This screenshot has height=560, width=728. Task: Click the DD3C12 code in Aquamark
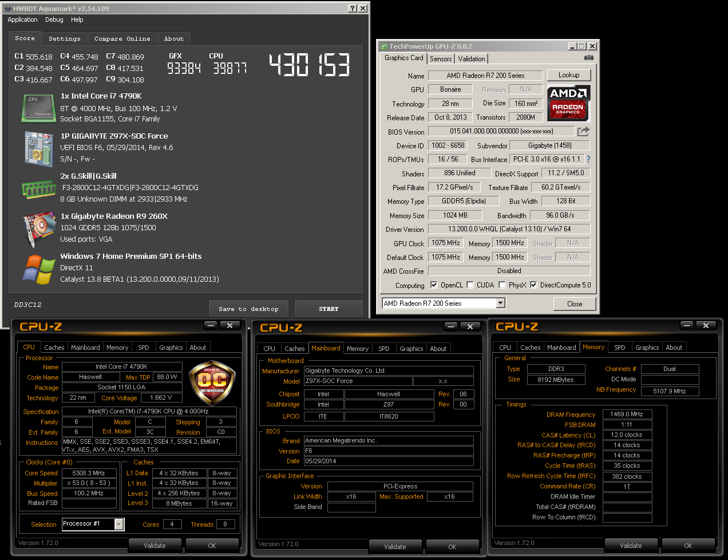[x=27, y=305]
